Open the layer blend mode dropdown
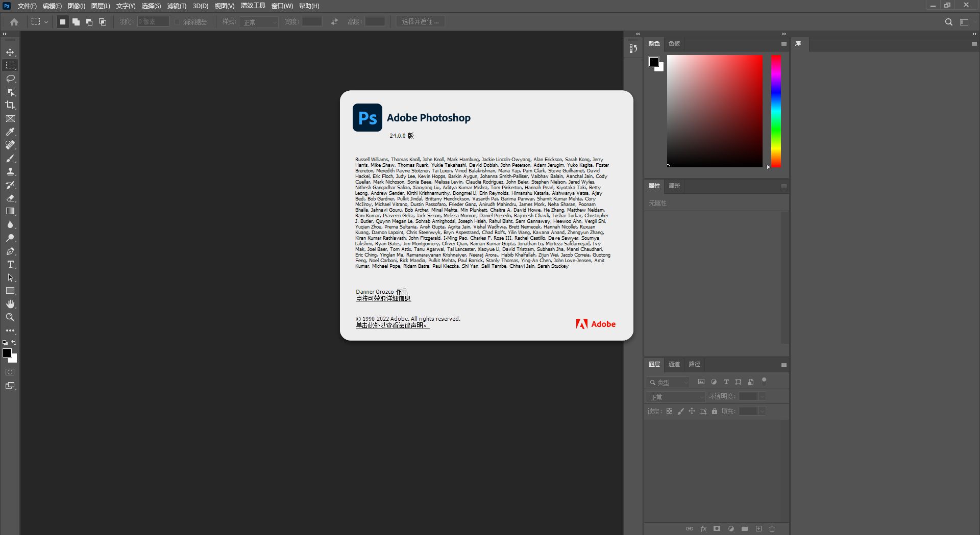Viewport: 980px width, 535px height. [676, 397]
